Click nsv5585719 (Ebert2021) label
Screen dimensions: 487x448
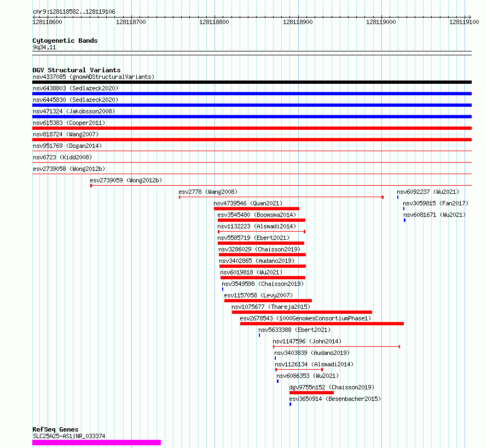(253, 238)
